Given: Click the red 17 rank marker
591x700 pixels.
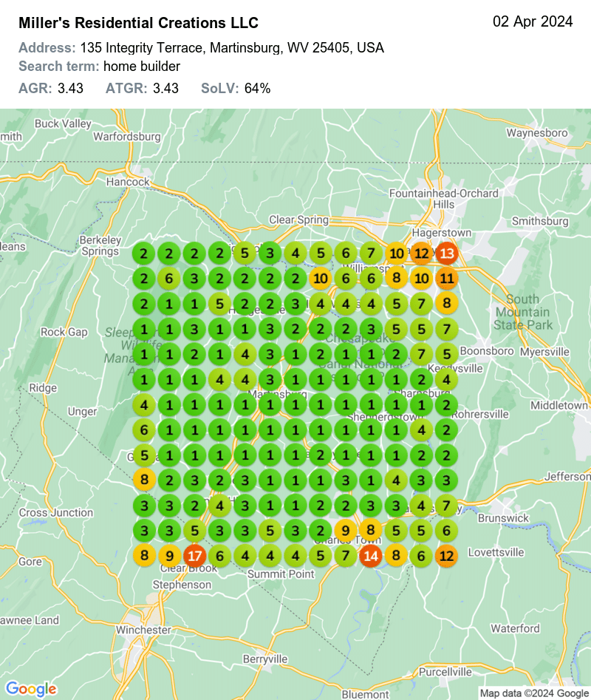Looking at the screenshot, I should click(195, 555).
